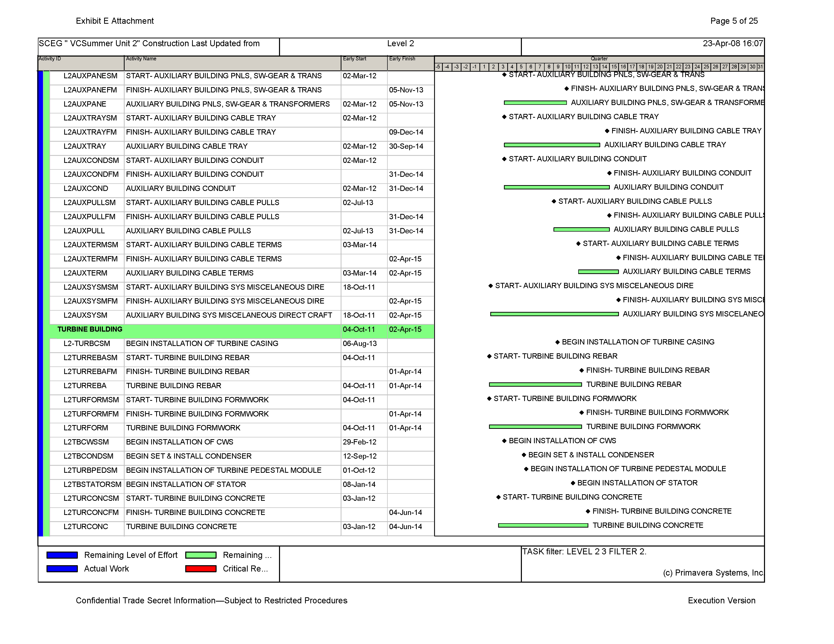Click the Gantt bar for AUXILIARY BUILDING CABLE PULLS

[x=582, y=230]
